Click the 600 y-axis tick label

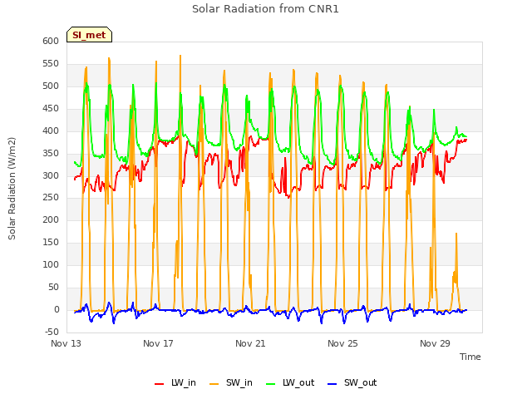(x=51, y=41)
